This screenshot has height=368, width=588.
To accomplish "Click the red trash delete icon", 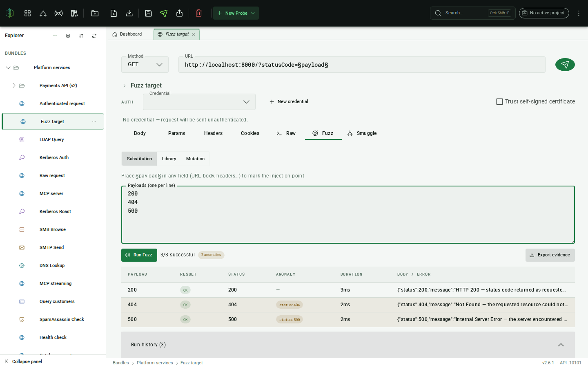I will coord(198,13).
